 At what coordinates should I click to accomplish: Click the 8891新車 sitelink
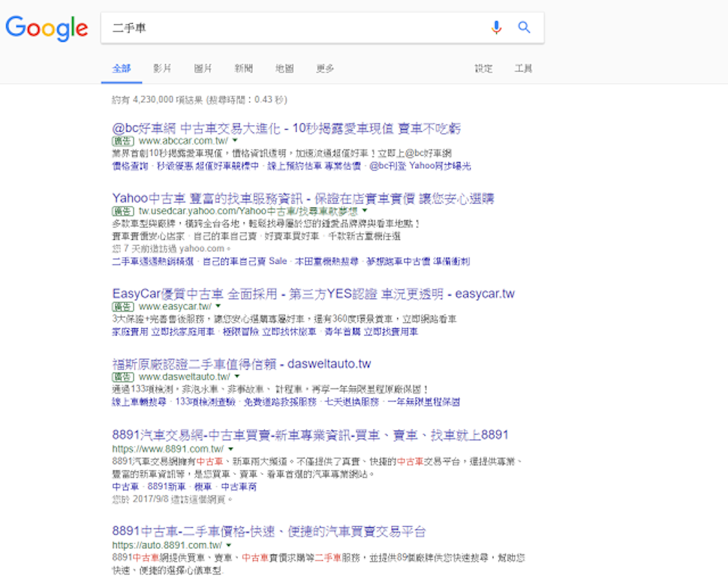click(167, 486)
